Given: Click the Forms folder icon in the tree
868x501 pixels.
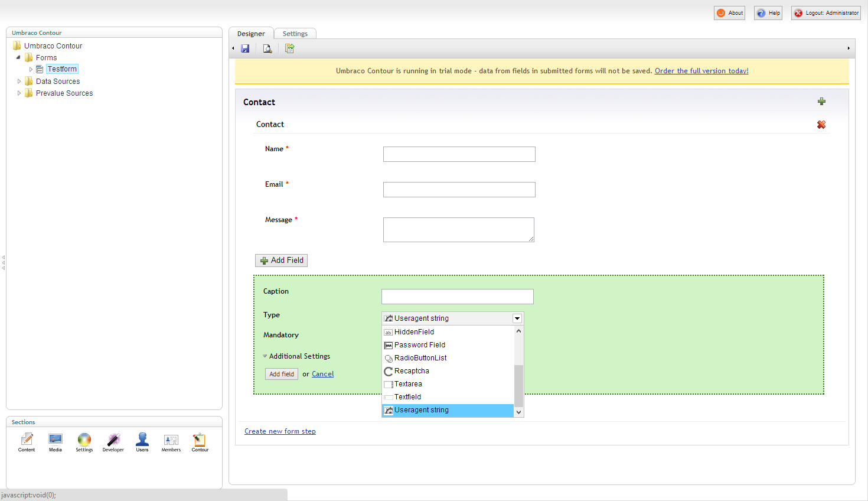Looking at the screenshot, I should 29,57.
